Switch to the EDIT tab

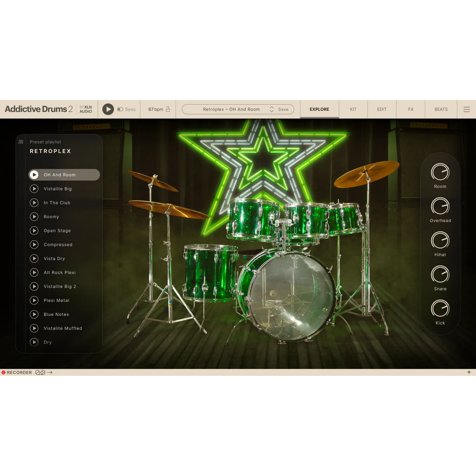[382, 109]
